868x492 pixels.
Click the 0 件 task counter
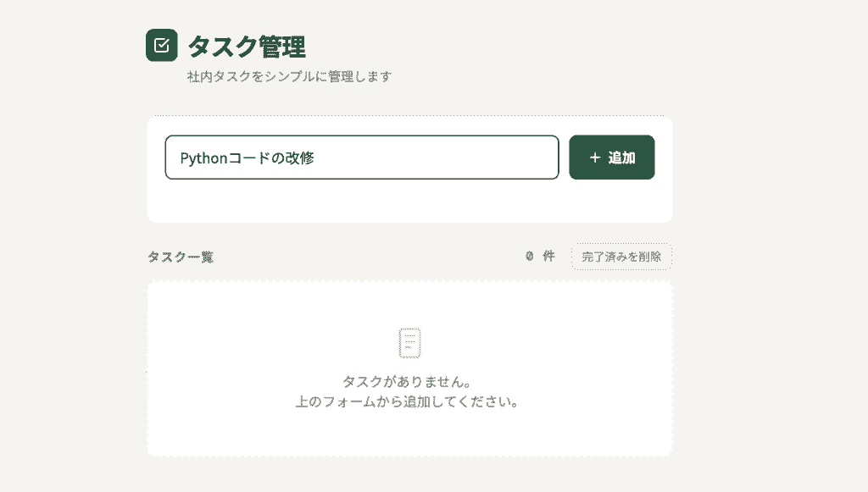coord(540,256)
